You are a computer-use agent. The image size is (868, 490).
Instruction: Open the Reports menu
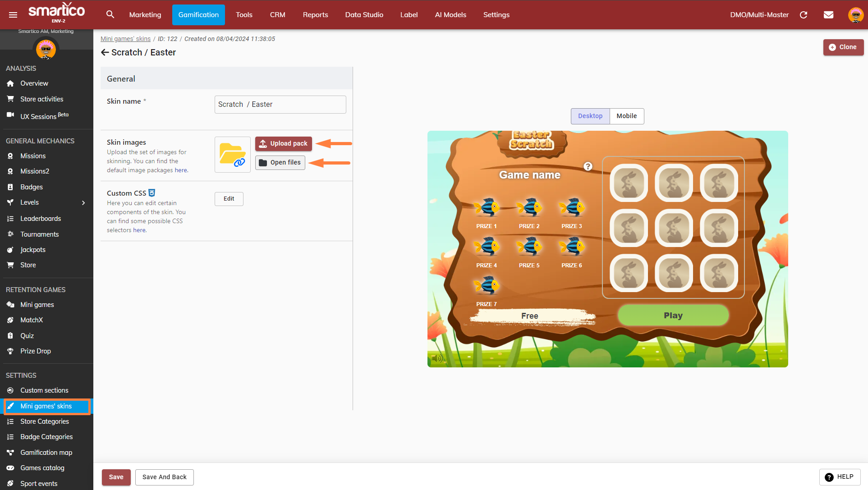pyautogui.click(x=315, y=15)
